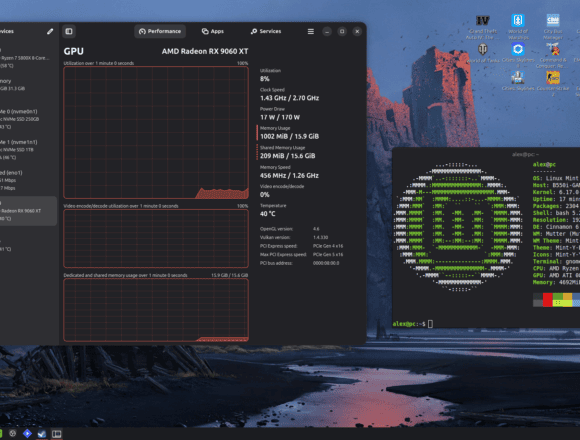This screenshot has height=440, width=580.
Task: Click the power draw 17 W / 170 W value
Action: 280,117
